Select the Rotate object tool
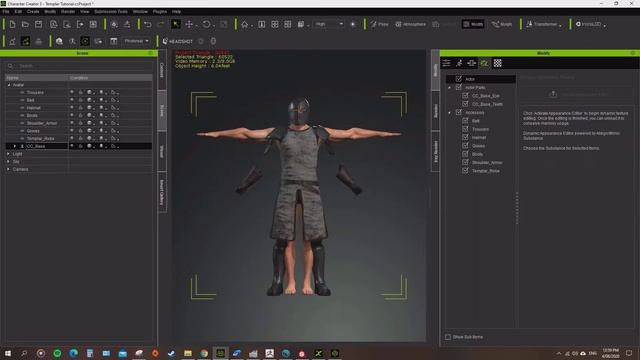The width and height of the screenshot is (640, 360). coord(207,24)
